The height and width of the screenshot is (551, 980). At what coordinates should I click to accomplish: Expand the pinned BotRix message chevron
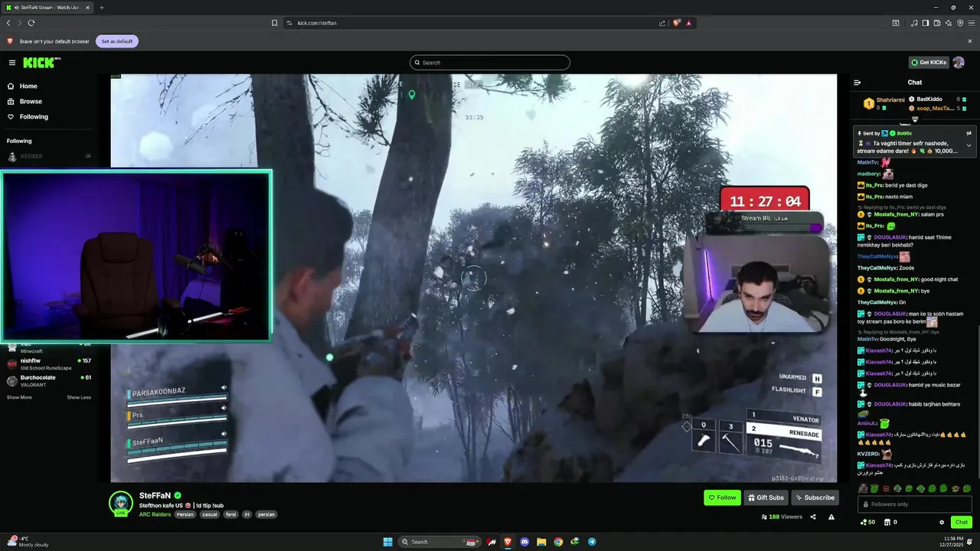click(969, 145)
